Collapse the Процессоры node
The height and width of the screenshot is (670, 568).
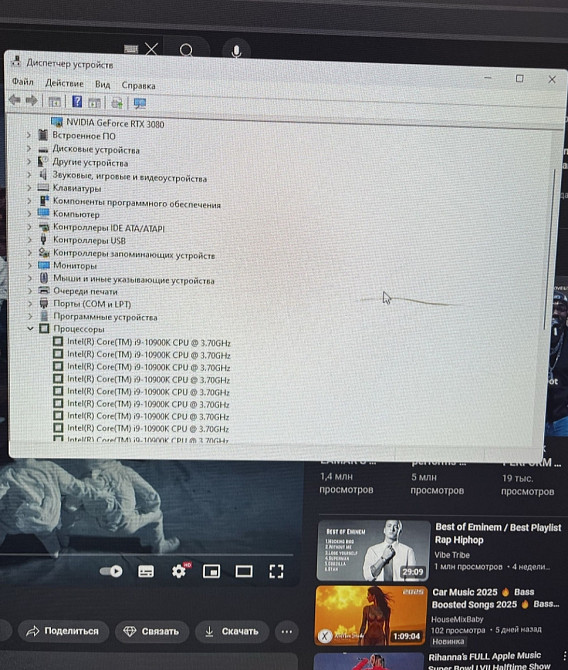point(30,329)
